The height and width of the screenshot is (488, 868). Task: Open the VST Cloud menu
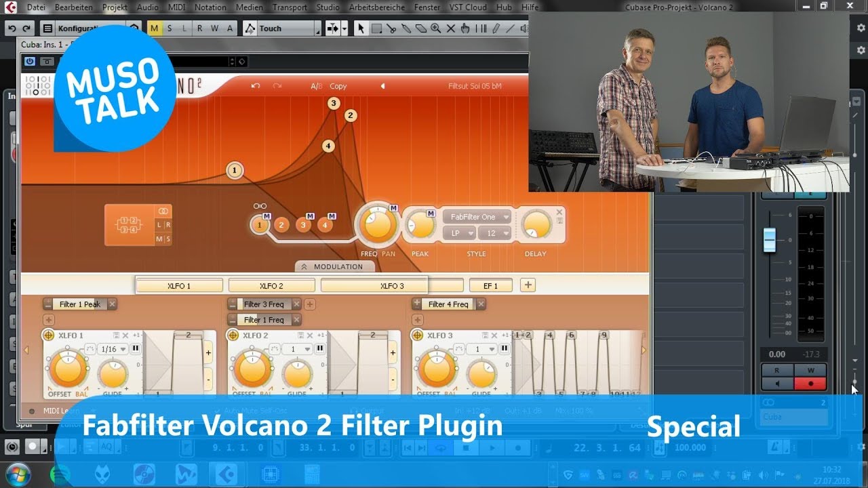tap(468, 7)
